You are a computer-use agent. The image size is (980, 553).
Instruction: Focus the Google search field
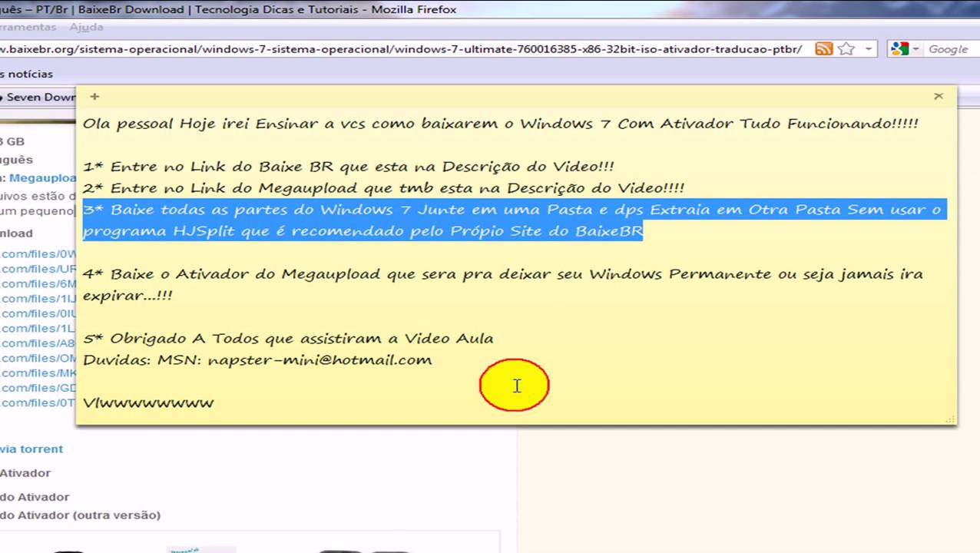951,48
